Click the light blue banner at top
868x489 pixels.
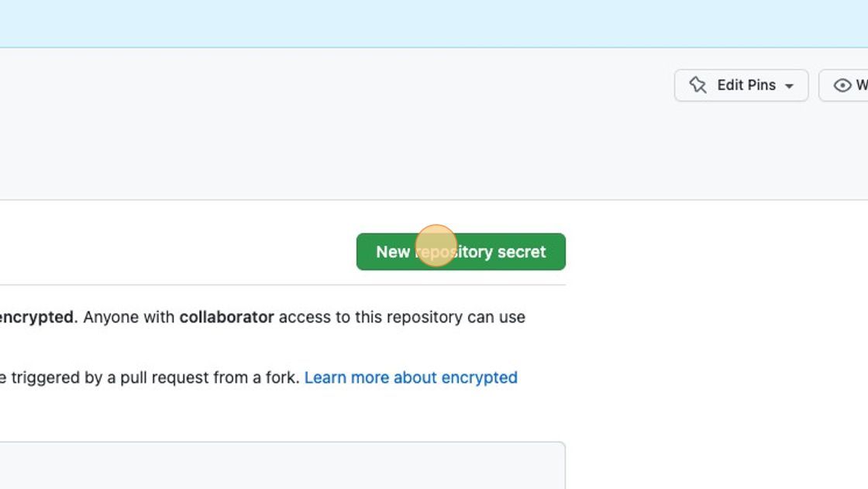click(x=434, y=23)
